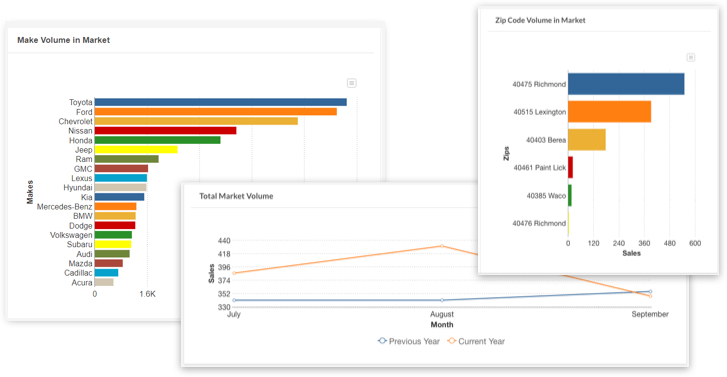Click the Mercedes-Benz bar

[x=115, y=206]
